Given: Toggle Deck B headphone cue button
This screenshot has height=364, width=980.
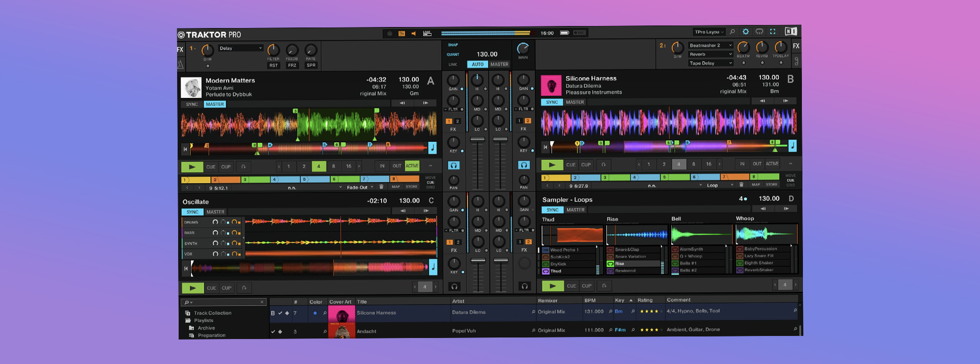Looking at the screenshot, I should [524, 165].
